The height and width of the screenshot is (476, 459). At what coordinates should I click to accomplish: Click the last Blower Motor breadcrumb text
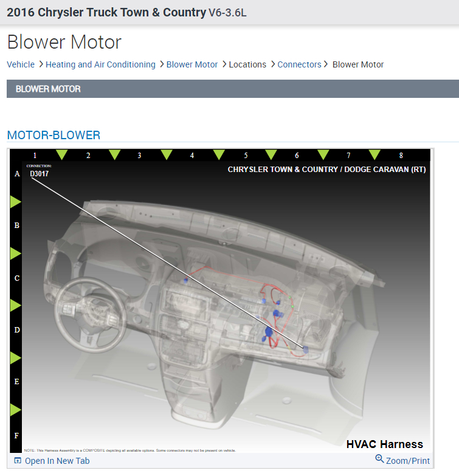tap(358, 64)
